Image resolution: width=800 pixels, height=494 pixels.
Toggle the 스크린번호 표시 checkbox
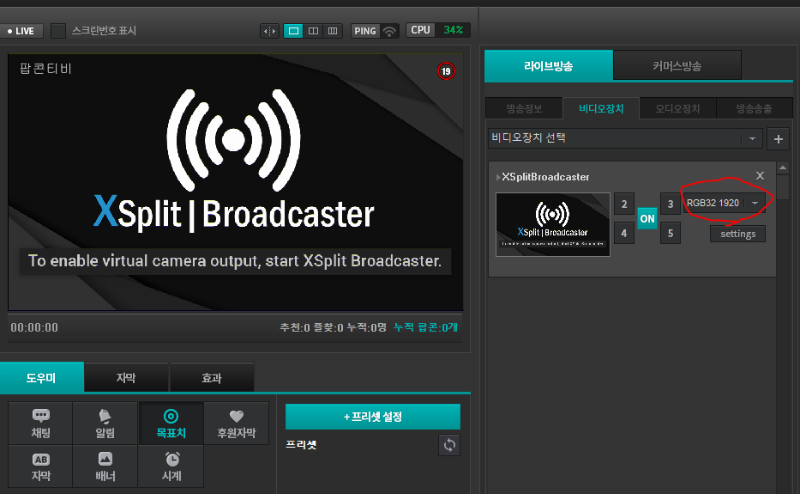pyautogui.click(x=58, y=31)
